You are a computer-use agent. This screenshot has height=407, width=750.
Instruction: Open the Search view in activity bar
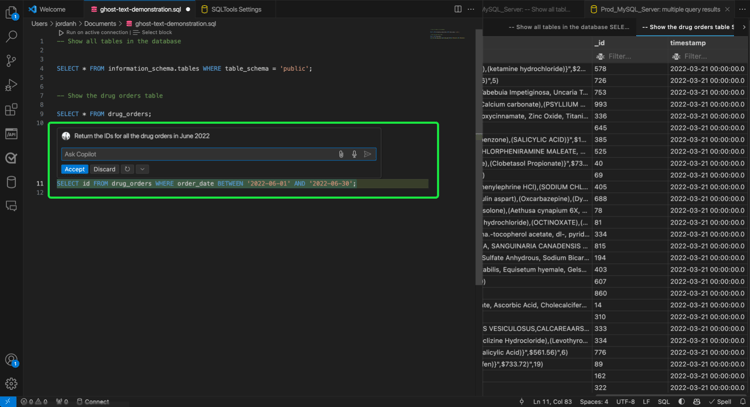point(11,37)
